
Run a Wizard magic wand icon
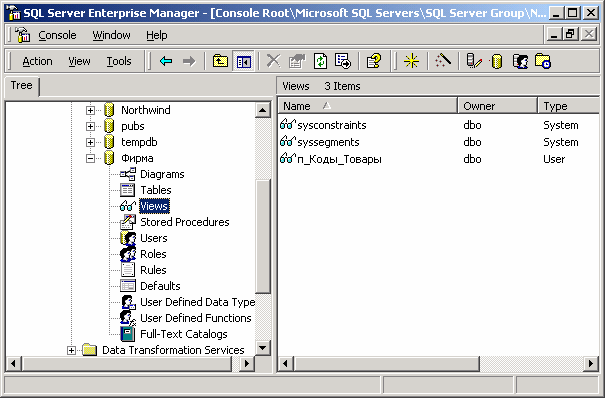443,61
